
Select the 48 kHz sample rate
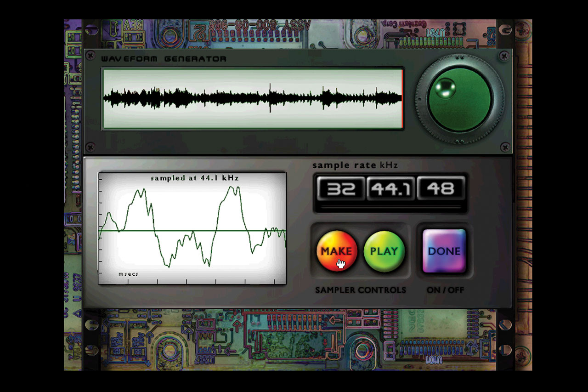[x=441, y=189]
